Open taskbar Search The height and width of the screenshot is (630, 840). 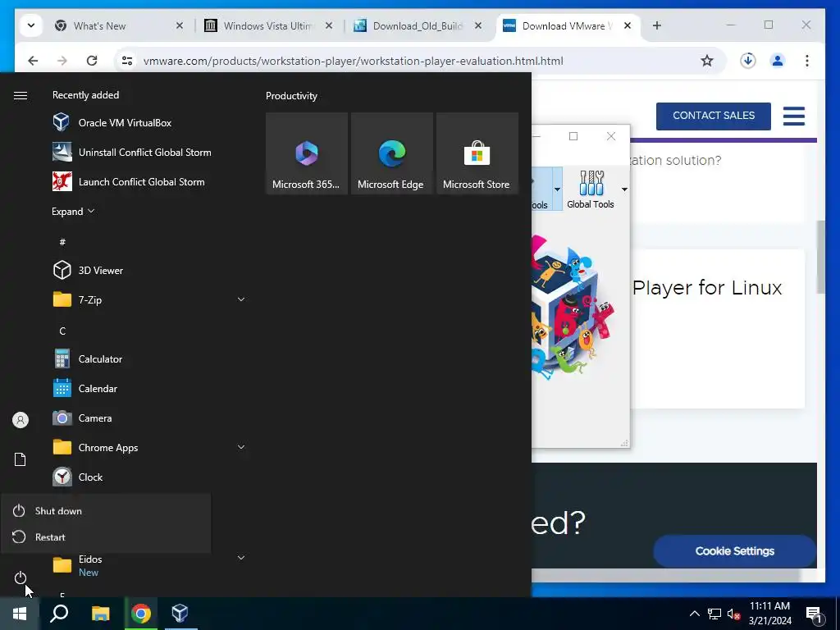pos(59,614)
